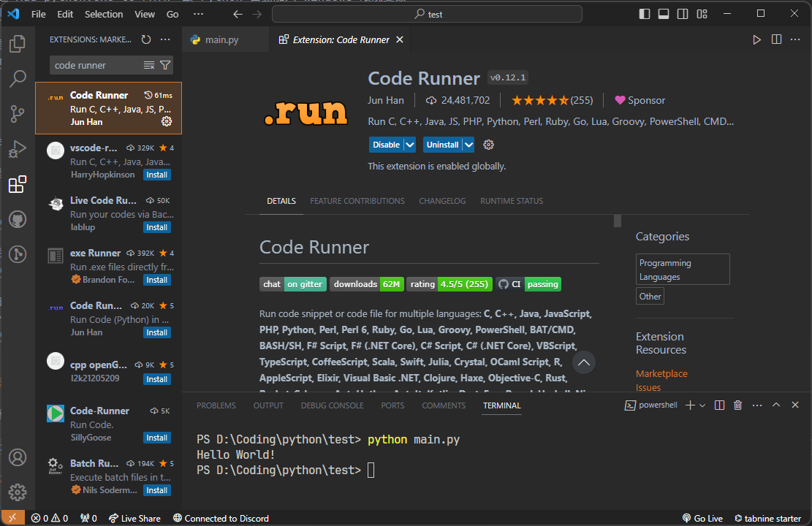The height and width of the screenshot is (526, 812).
Task: Open the Marketplace resource link
Action: [661, 373]
